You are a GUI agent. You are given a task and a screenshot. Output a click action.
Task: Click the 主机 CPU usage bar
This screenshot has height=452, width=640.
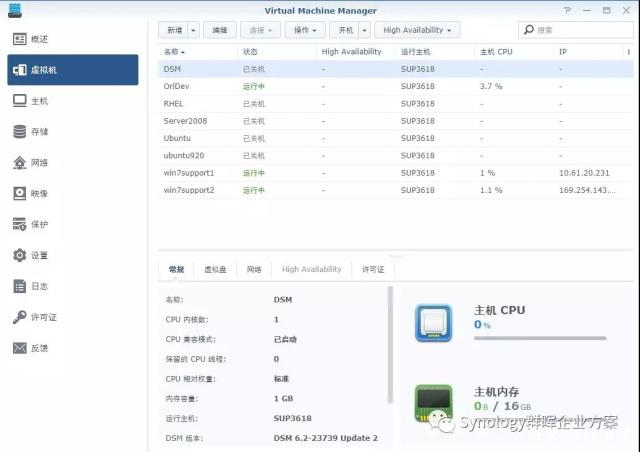539,338
